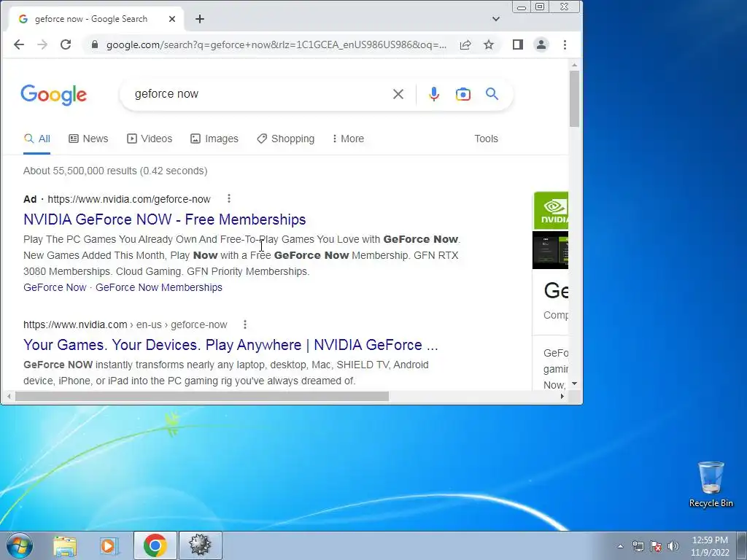Open Chrome's three-dot menu
This screenshot has width=747, height=560.
pyautogui.click(x=565, y=44)
